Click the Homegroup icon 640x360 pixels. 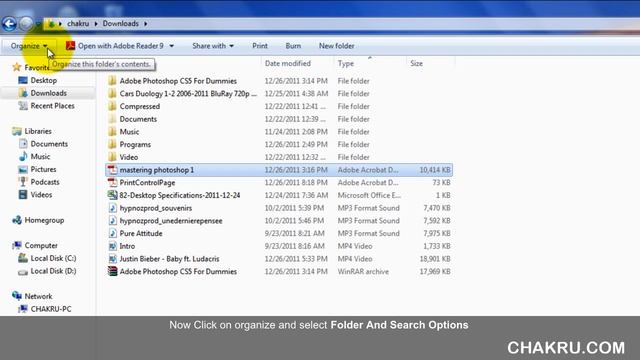tap(17, 220)
